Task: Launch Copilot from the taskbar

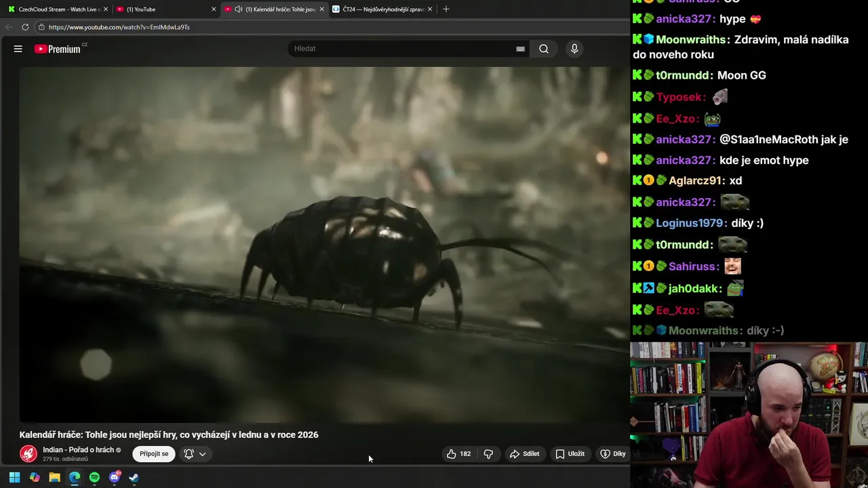Action: click(x=35, y=477)
